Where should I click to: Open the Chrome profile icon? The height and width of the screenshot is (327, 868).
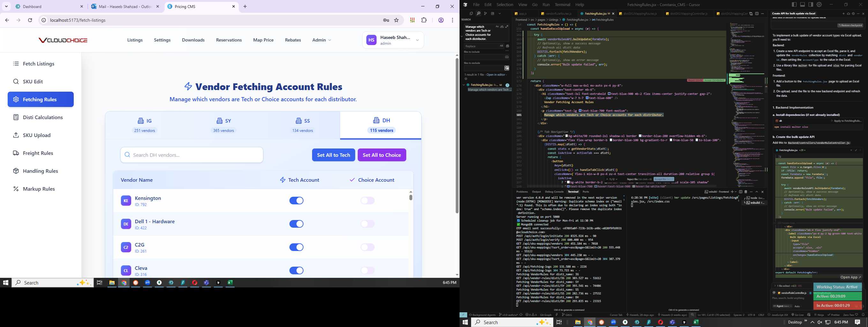441,20
